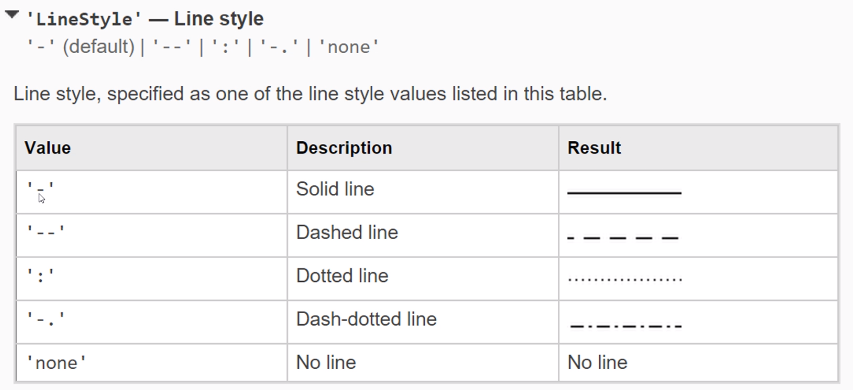This screenshot has width=853, height=390.
Task: Click the Dash-dotted line description
Action: [366, 319]
